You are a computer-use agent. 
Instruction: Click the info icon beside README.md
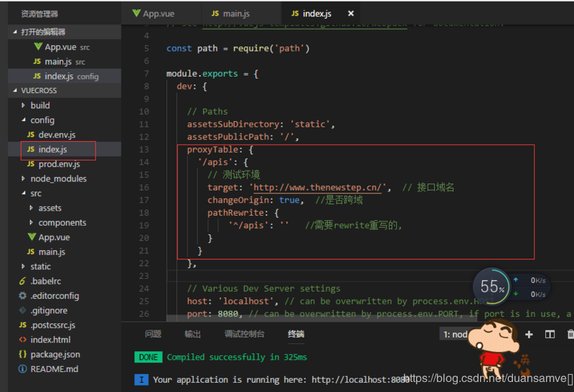coord(23,368)
